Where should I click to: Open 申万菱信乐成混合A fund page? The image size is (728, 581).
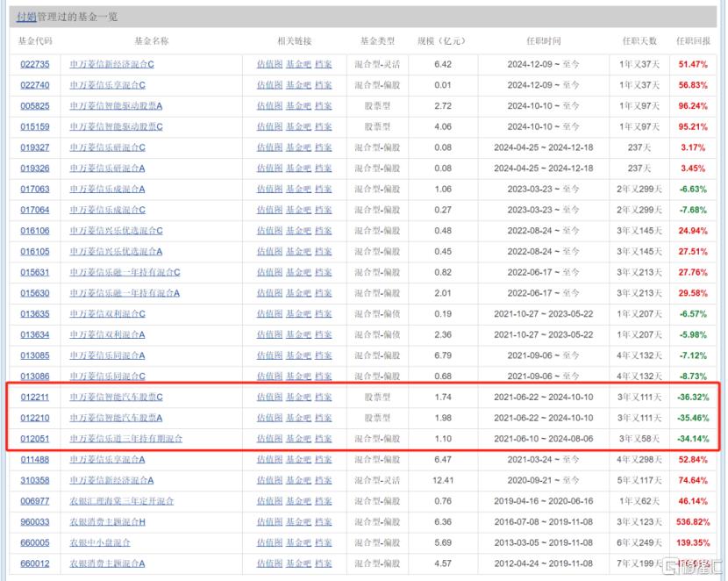coord(107,189)
